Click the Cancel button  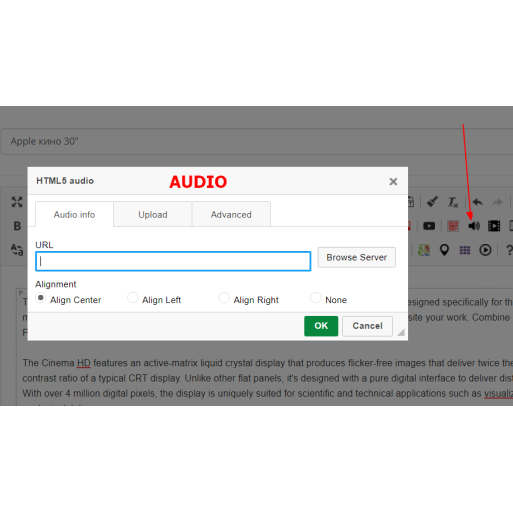367,326
